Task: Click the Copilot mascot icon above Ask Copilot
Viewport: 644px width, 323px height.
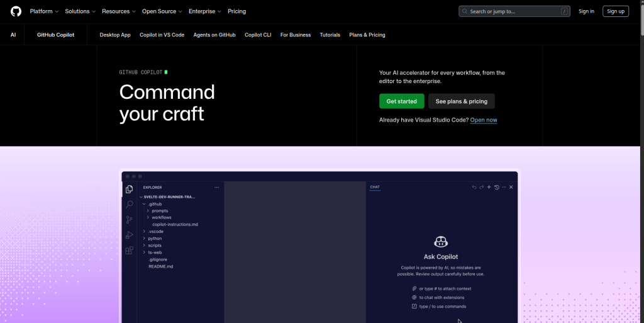Action: [441, 242]
